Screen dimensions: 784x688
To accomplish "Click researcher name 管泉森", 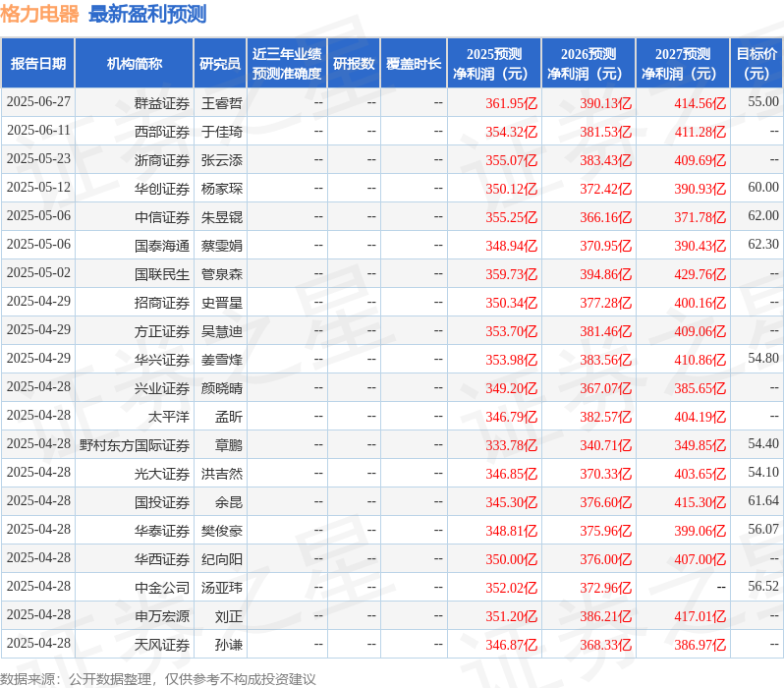I will point(222,274).
